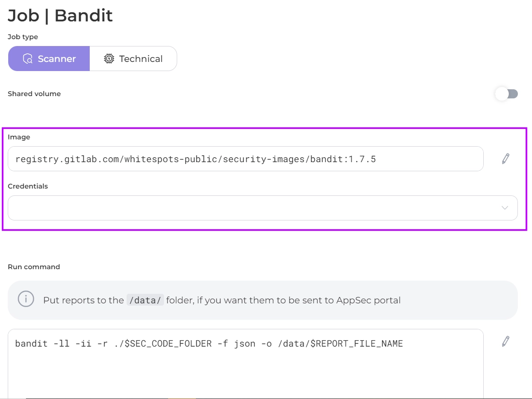Click the Image field label
The height and width of the screenshot is (399, 532).
19,137
